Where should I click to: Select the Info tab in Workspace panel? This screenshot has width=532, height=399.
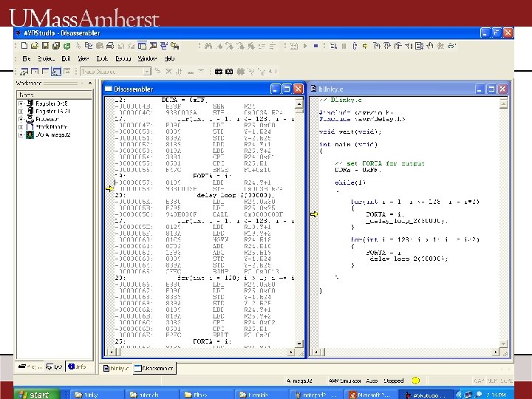77,366
